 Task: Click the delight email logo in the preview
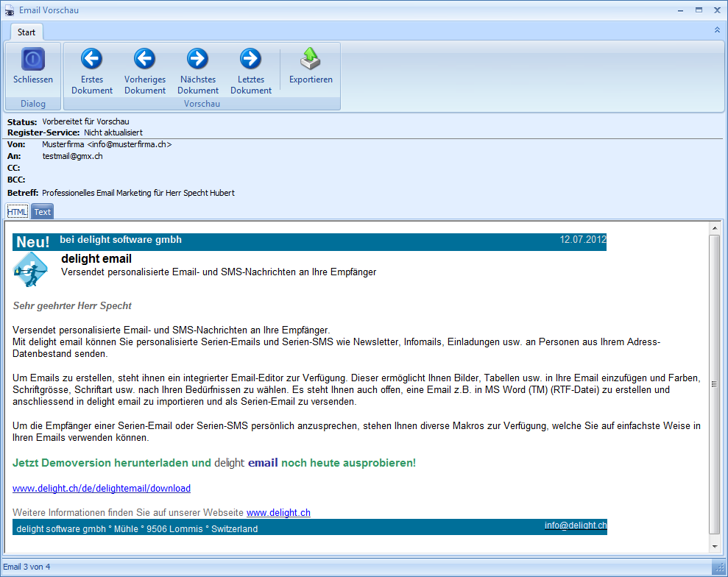point(30,269)
